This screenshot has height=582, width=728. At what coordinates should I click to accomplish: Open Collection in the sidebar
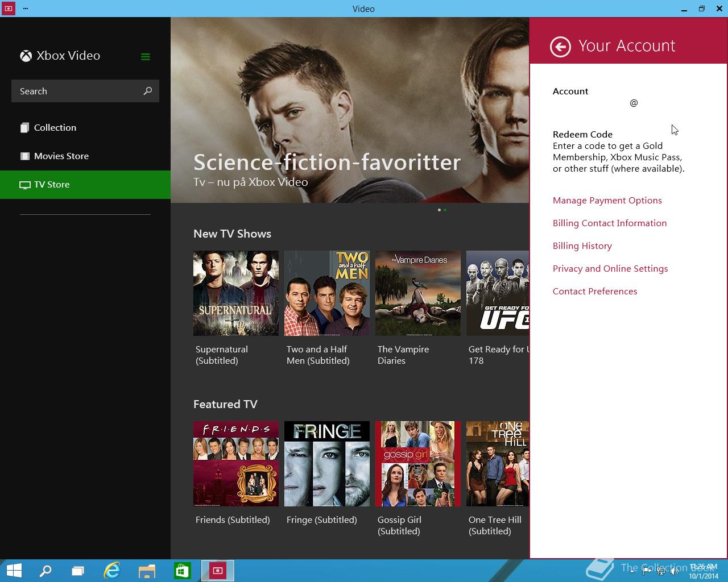tap(85, 128)
